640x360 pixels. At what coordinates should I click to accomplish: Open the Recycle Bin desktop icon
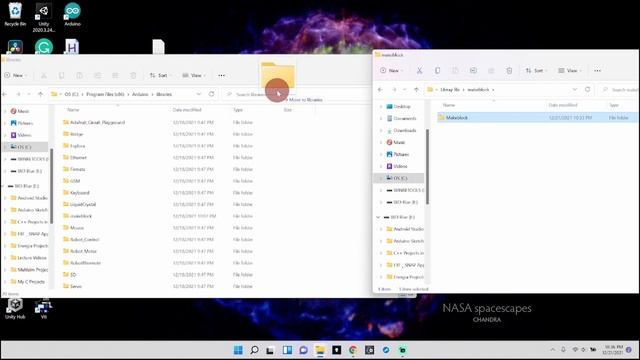point(15,15)
